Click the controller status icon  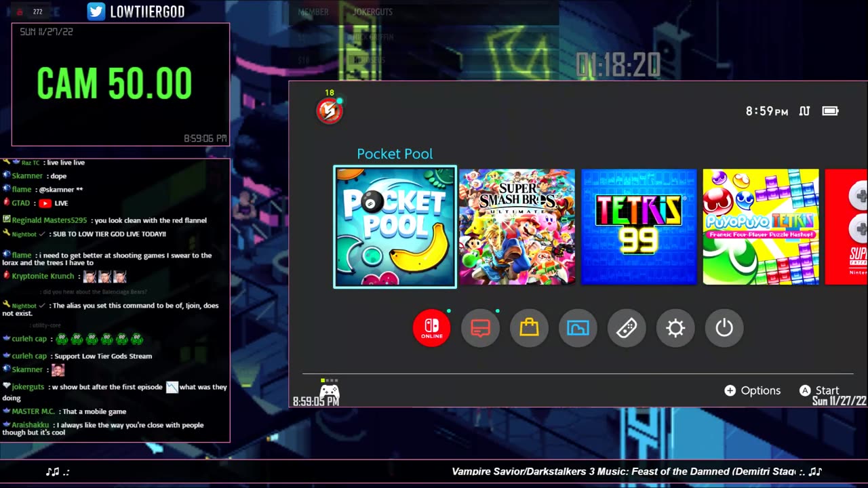[329, 390]
